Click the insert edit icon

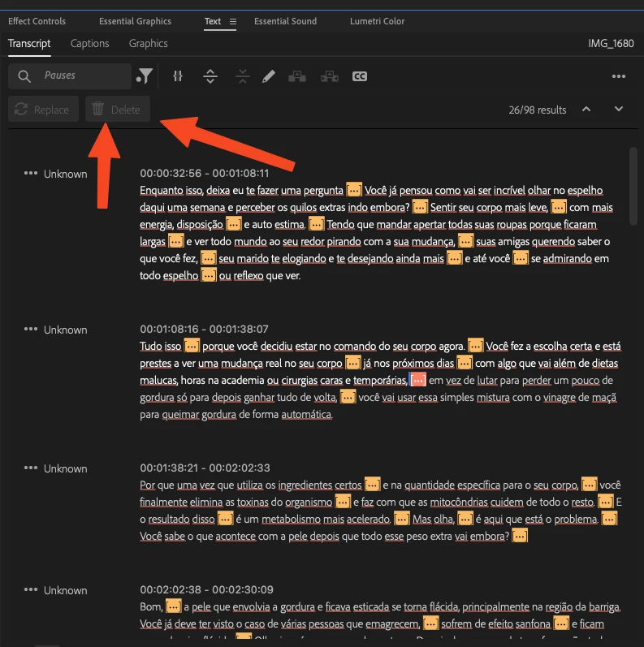(297, 76)
